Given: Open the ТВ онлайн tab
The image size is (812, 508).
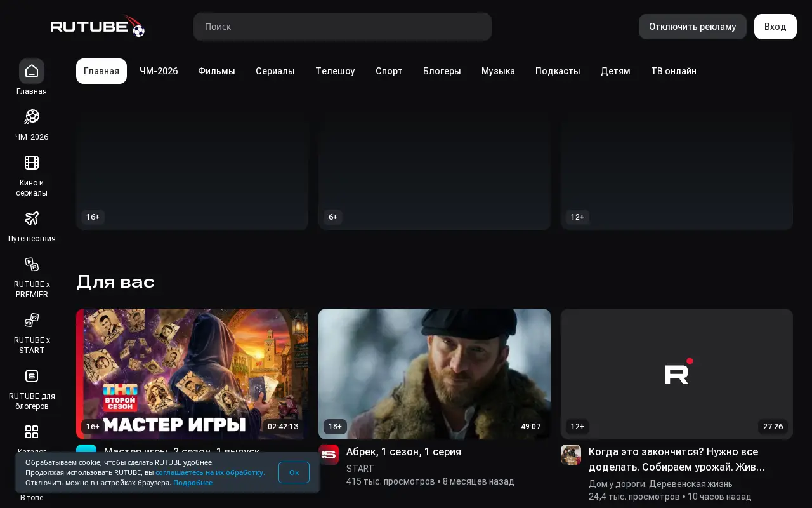Looking at the screenshot, I should pos(674,71).
